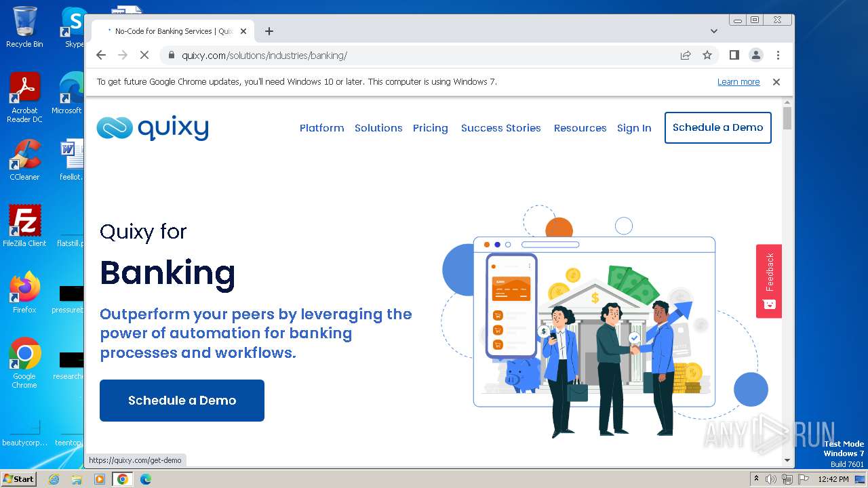
Task: Open the red Feedback side tab
Action: click(769, 281)
